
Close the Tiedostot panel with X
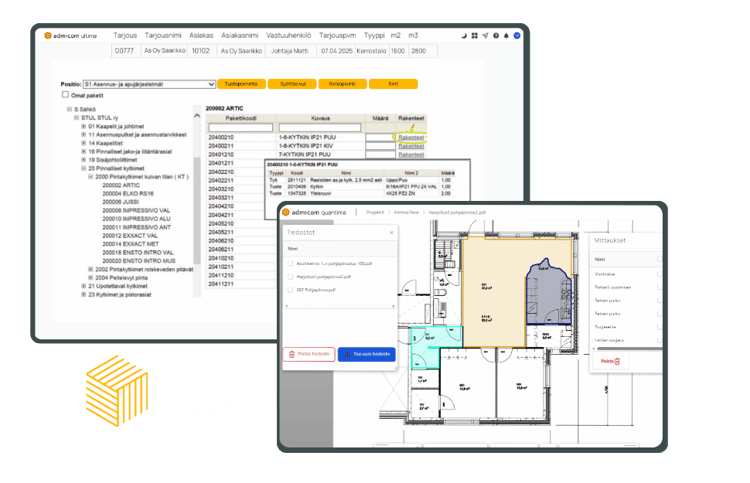pyautogui.click(x=390, y=233)
